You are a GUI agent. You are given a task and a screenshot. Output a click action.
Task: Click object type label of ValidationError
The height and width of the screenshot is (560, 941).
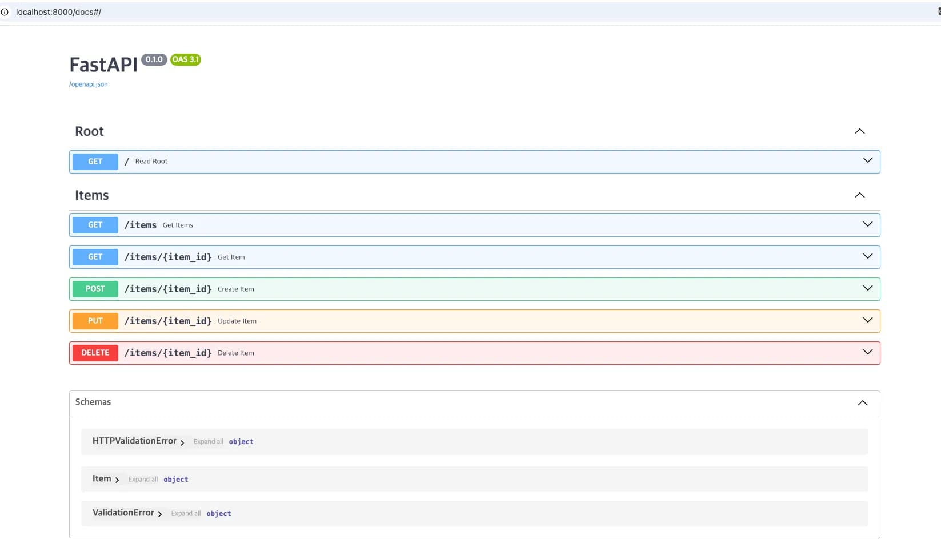[x=219, y=514]
